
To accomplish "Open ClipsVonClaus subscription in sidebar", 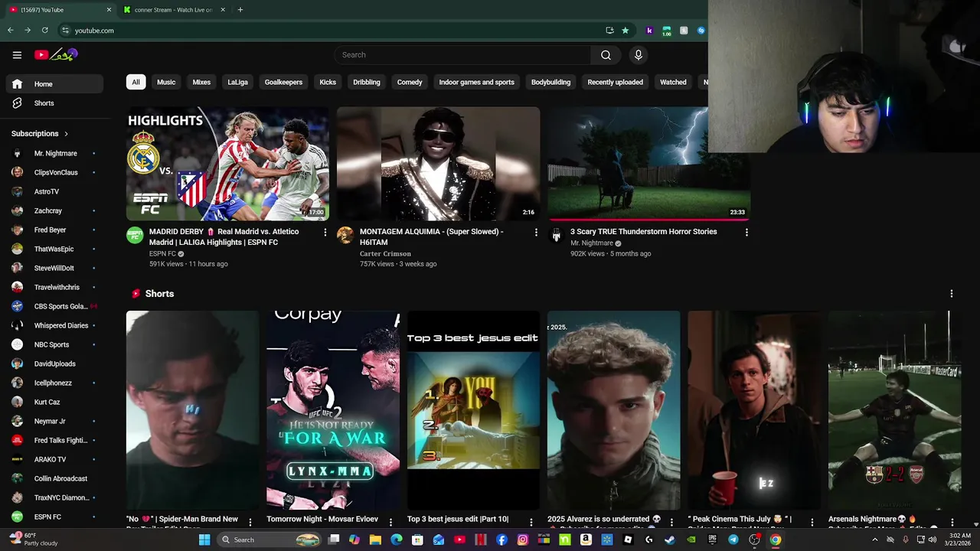I will 54,172.
